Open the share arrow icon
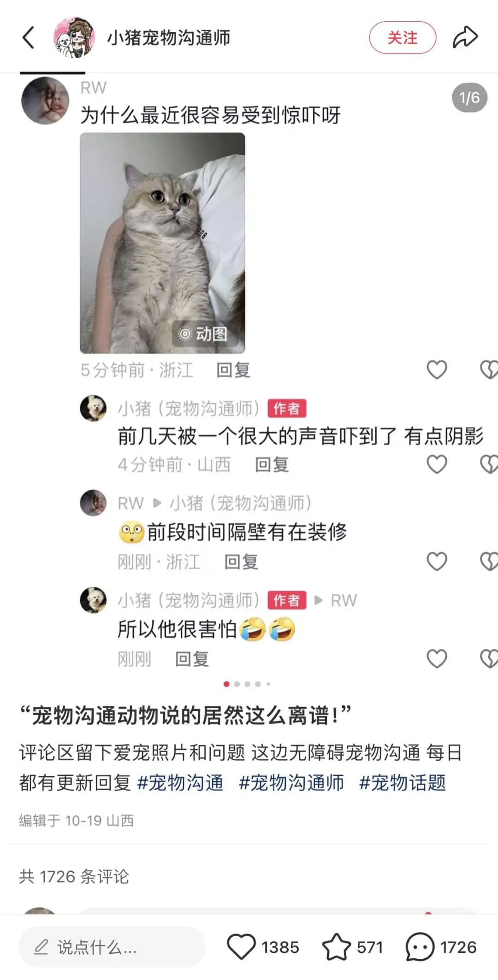Viewport: 498px width, 980px height. coord(465,37)
